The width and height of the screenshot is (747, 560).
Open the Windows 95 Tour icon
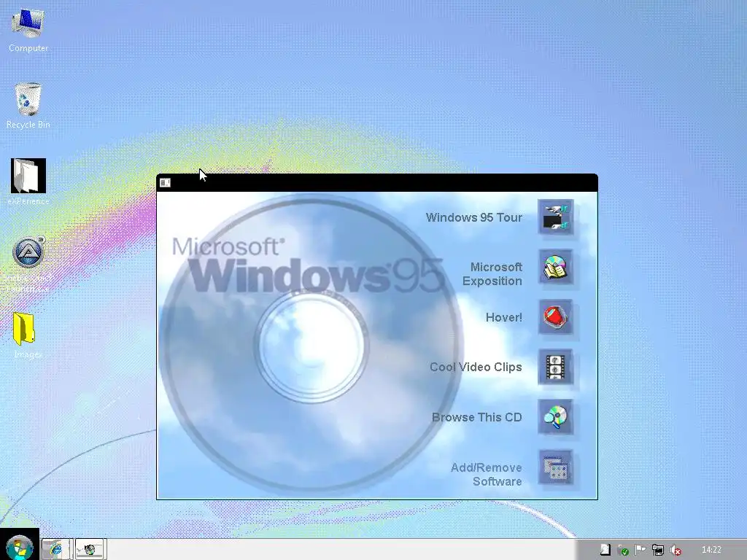(555, 217)
